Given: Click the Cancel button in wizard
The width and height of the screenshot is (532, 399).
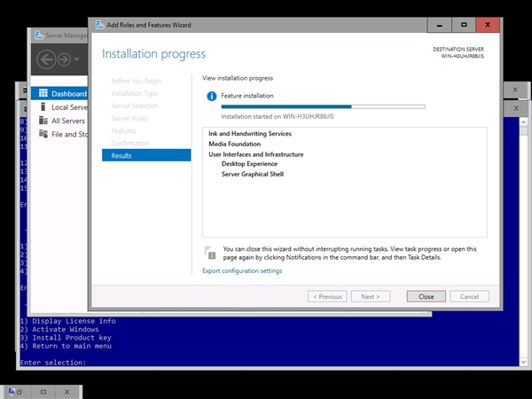Looking at the screenshot, I should pos(469,296).
